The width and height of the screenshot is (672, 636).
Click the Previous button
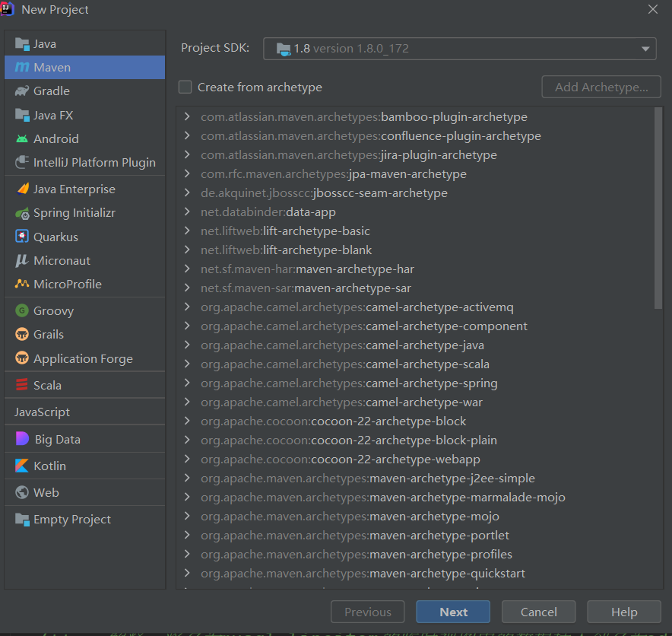368,612
